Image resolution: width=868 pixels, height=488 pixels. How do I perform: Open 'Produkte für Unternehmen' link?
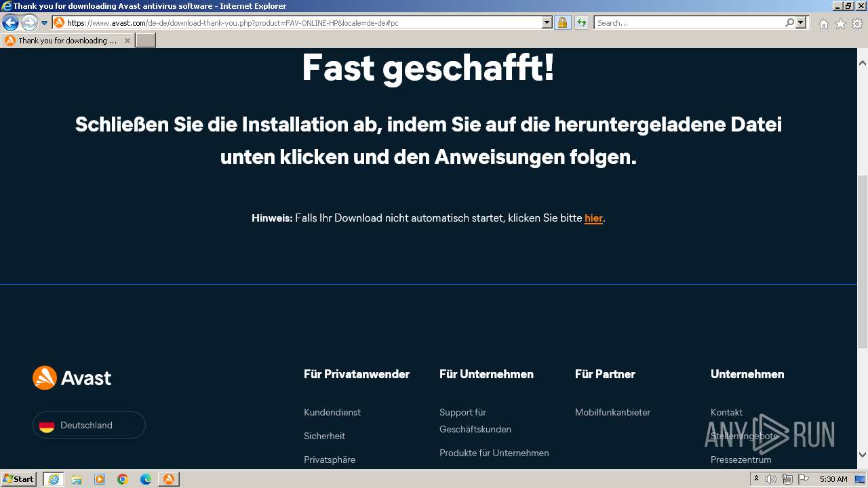click(494, 453)
